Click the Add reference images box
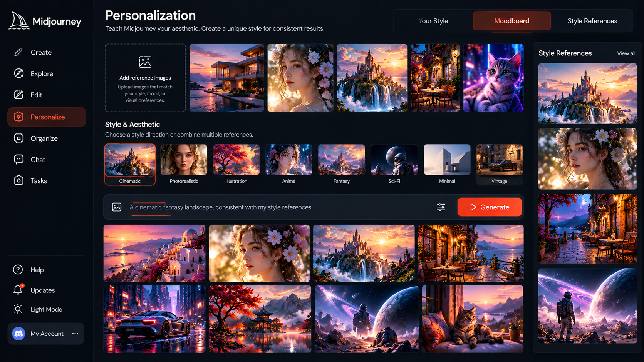Viewport: 644px width, 362px height. (145, 78)
